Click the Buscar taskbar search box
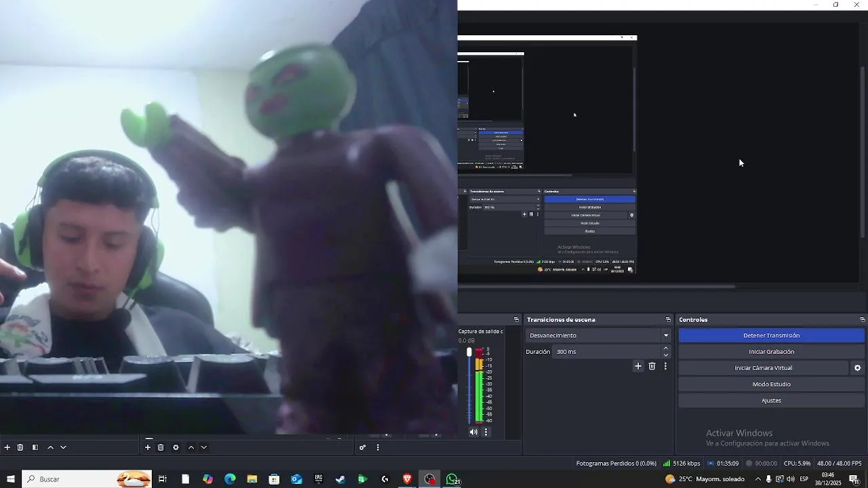This screenshot has height=488, width=868. [x=87, y=479]
